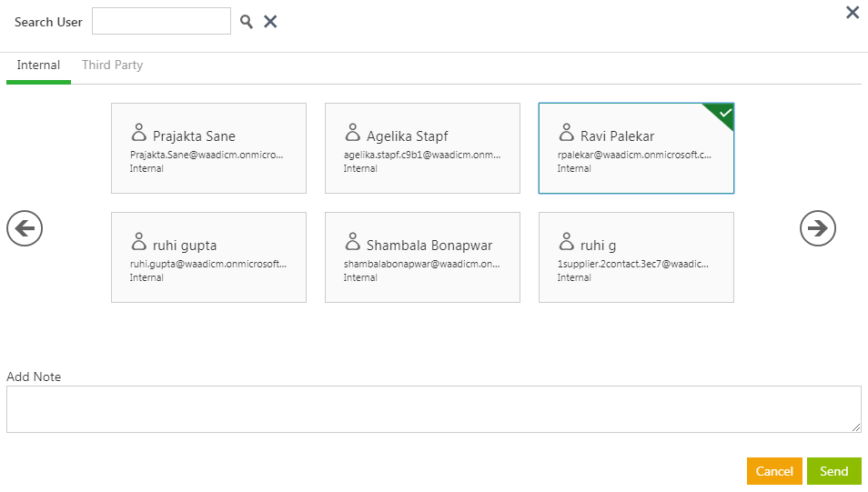The width and height of the screenshot is (868, 492).
Task: Go to next page of users
Action: pos(818,228)
